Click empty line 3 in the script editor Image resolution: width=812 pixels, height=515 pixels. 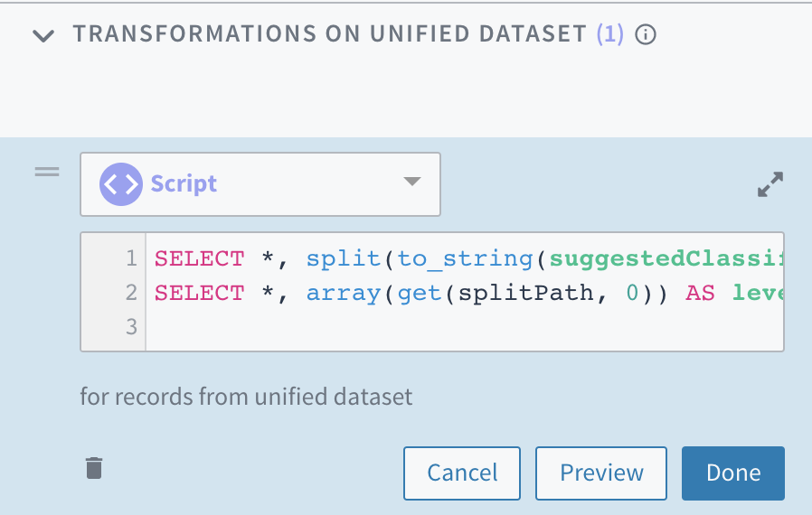pyautogui.click(x=465, y=326)
